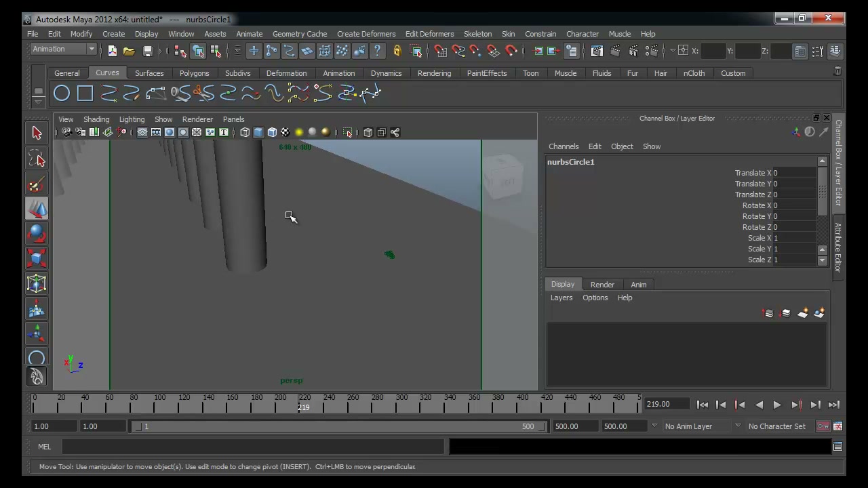Open the Layer Editor Options menu
Viewport: 868px width, 488px height.
point(595,298)
